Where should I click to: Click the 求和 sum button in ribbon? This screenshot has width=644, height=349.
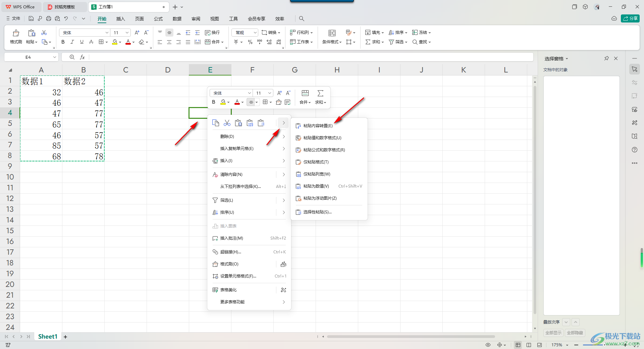point(374,42)
